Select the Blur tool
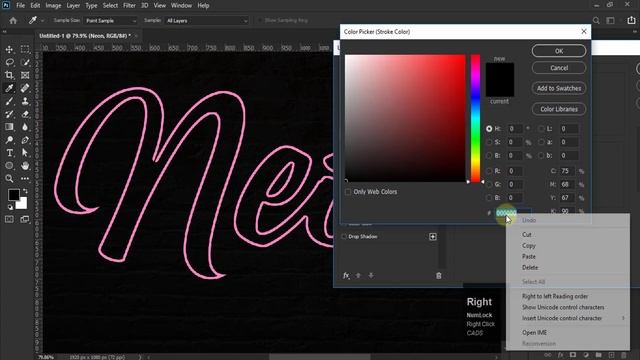This screenshot has height=360, width=640. coord(25,127)
